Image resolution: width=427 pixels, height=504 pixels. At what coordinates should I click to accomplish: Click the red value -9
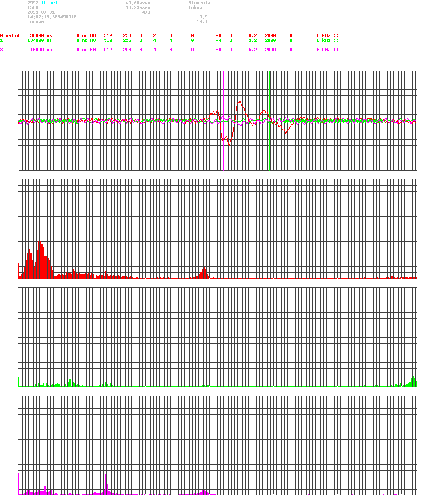[x=219, y=35]
